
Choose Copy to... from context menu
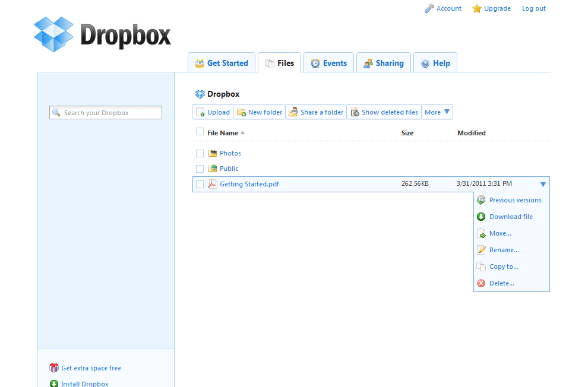pos(504,267)
